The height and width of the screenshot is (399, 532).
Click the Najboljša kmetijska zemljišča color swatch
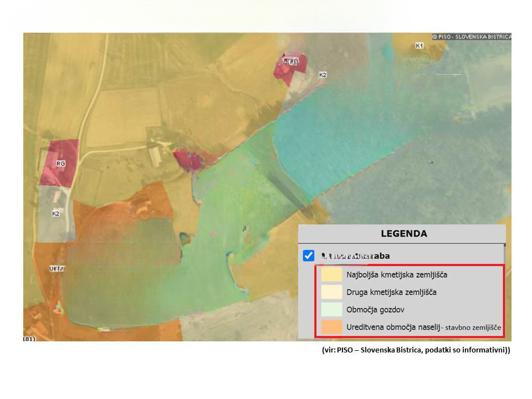(331, 274)
